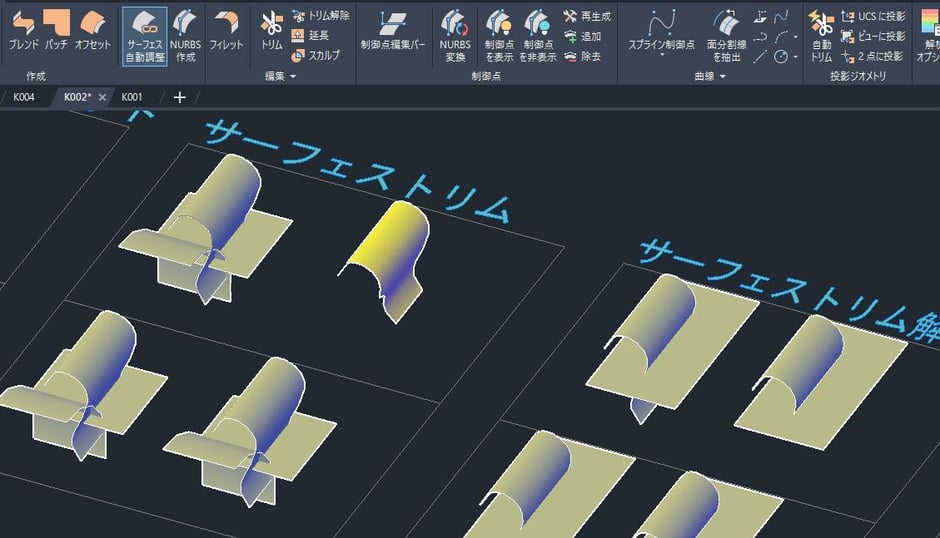Viewport: 940px width, 538px height.
Task: Switch to K001 drawing tab
Action: (x=132, y=97)
